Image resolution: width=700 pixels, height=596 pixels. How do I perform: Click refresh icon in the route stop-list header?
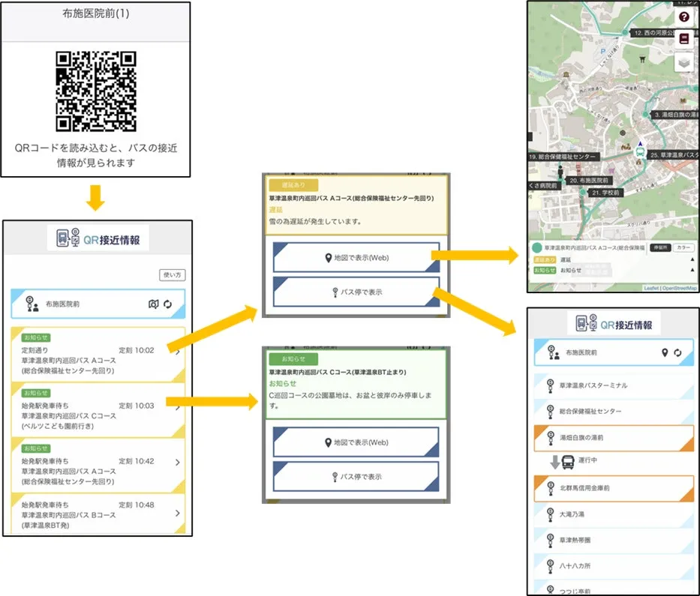pos(677,353)
